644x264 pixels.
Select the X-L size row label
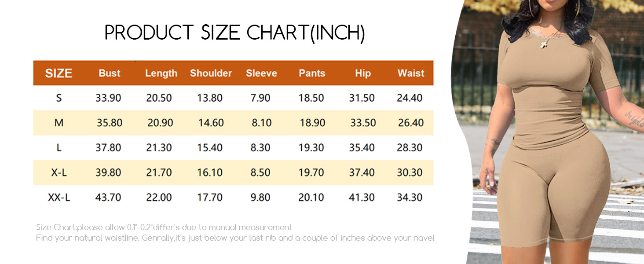(x=59, y=172)
